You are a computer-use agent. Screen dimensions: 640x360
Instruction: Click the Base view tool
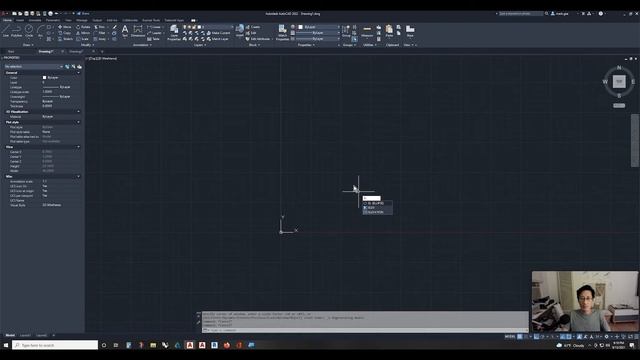(410, 31)
